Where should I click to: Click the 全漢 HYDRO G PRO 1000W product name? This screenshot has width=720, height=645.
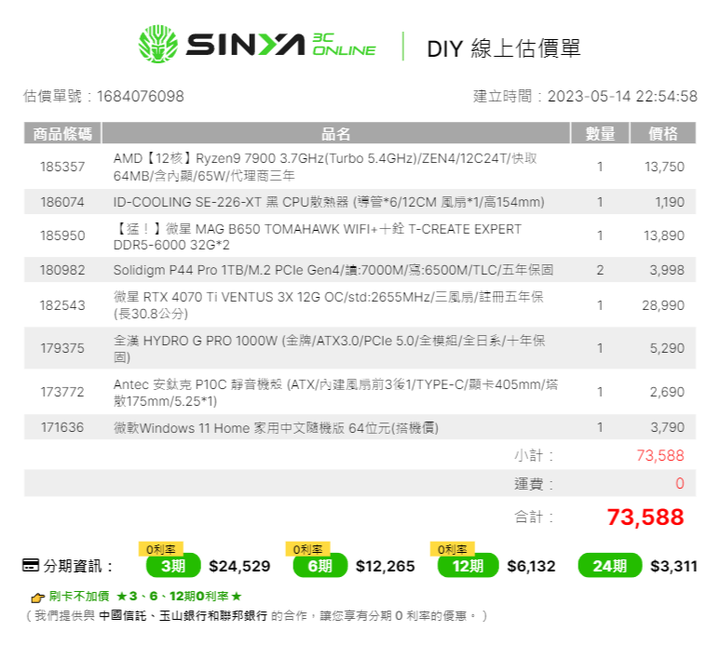tap(329, 349)
